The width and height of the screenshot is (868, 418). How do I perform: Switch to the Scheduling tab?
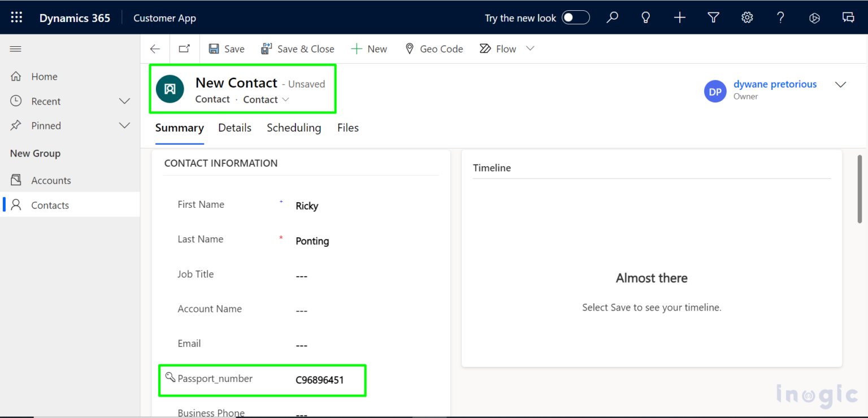294,128
